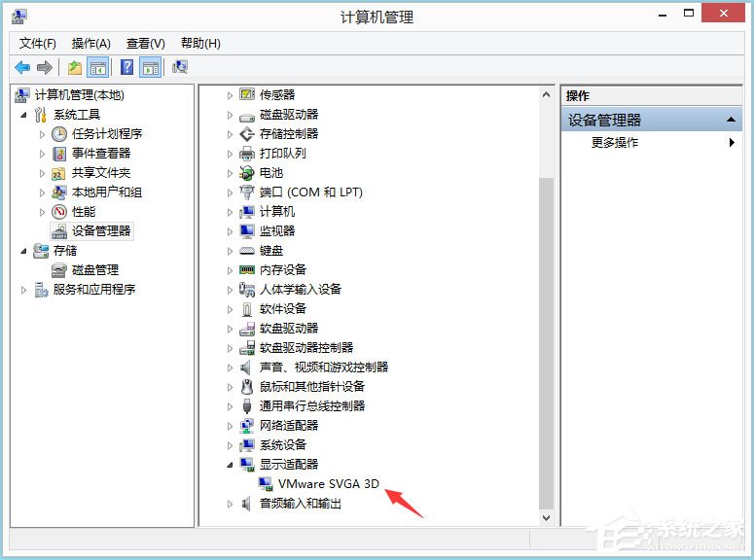Click the 计算机管理 title bar window icon

[18, 17]
